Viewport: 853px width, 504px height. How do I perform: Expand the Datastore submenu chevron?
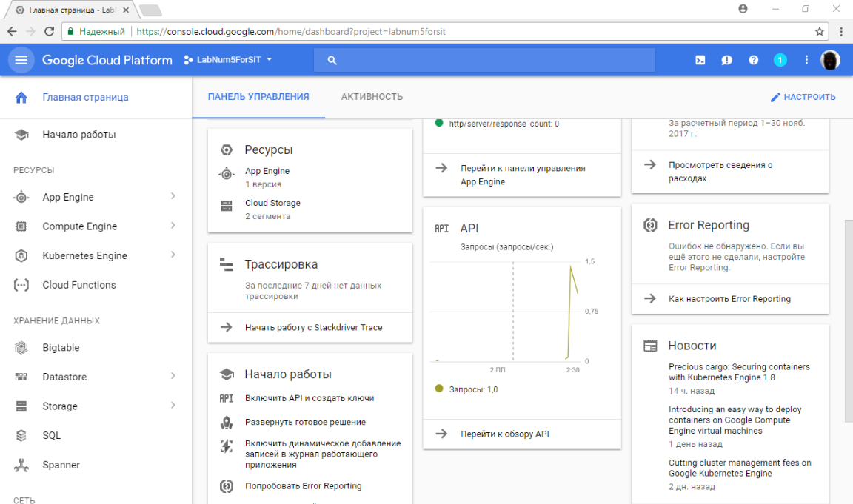[173, 376]
